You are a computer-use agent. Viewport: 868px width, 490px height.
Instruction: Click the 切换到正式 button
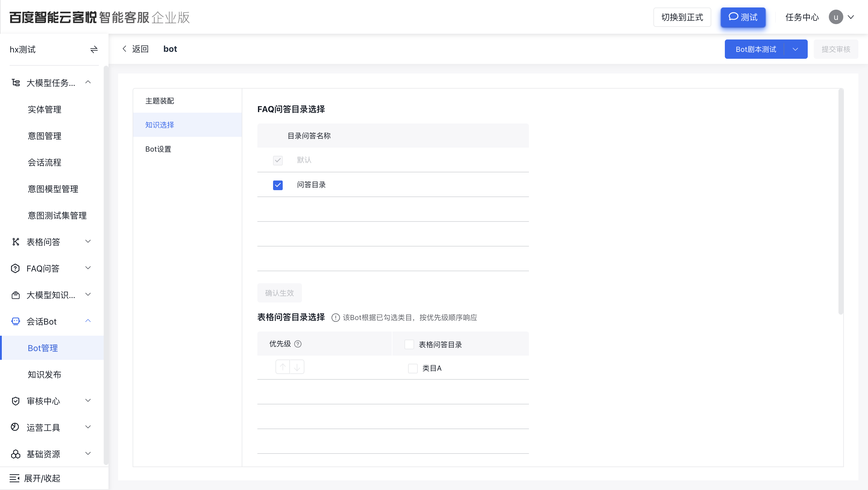[x=682, y=17]
